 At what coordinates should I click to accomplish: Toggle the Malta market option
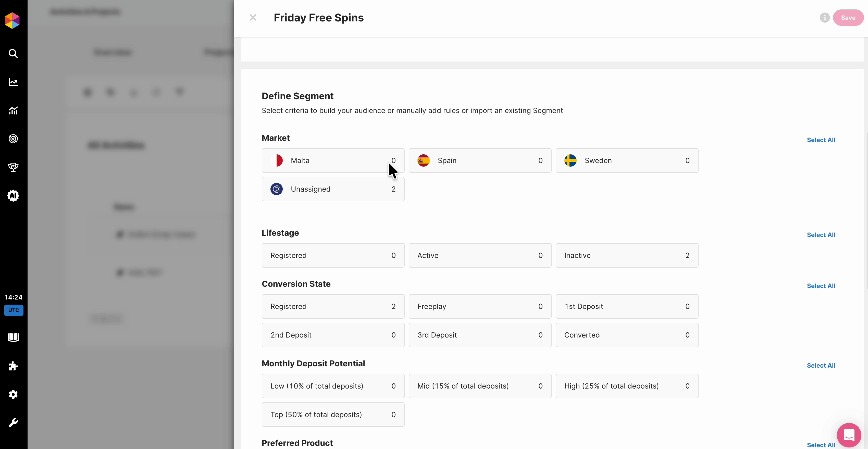(x=332, y=161)
